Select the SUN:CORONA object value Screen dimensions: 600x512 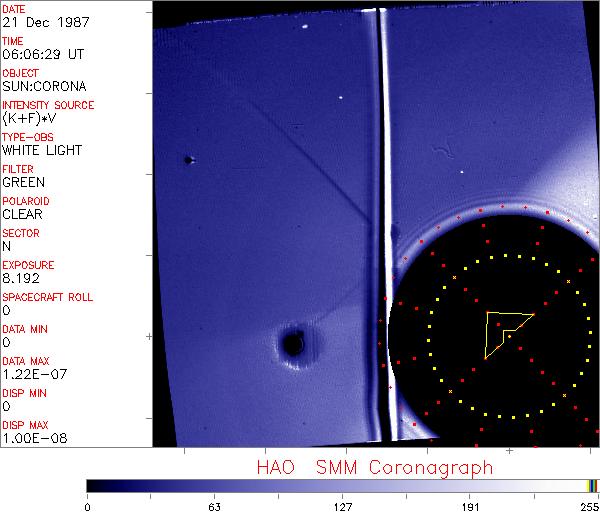[44, 86]
